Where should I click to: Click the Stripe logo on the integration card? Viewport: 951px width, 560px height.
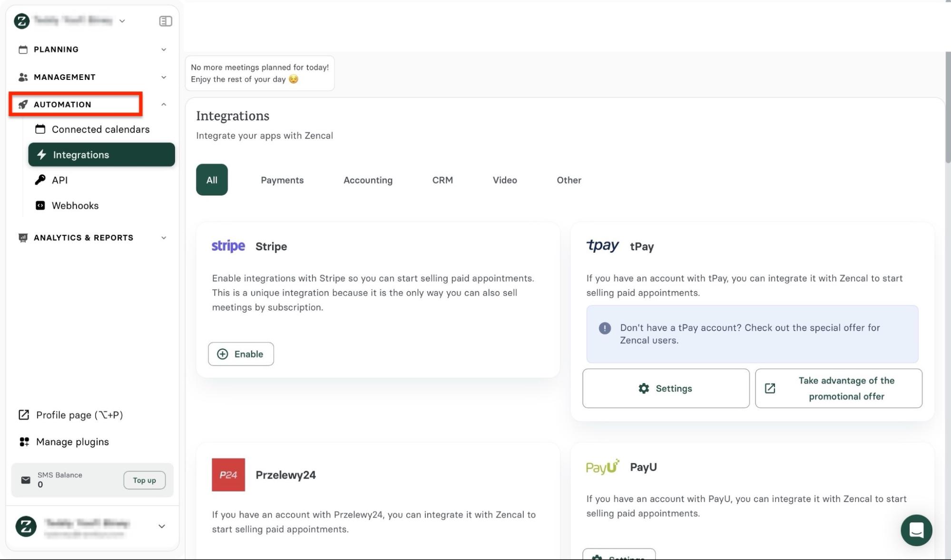pos(228,246)
